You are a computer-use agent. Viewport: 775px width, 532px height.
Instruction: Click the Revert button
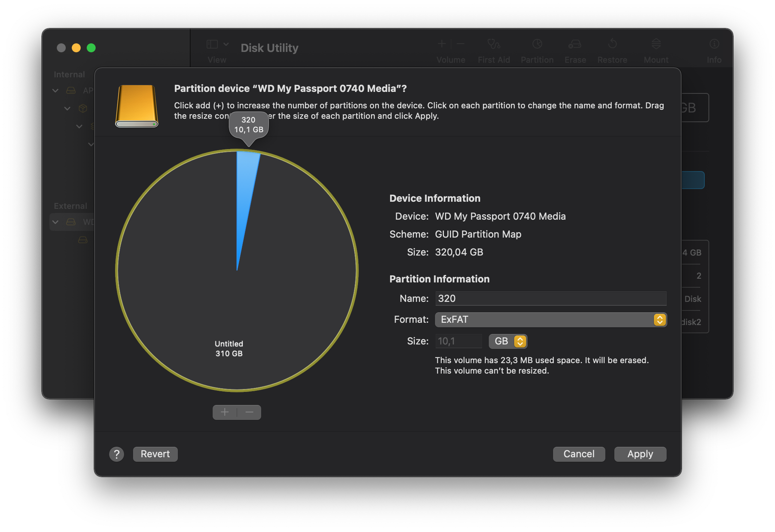[x=155, y=454]
